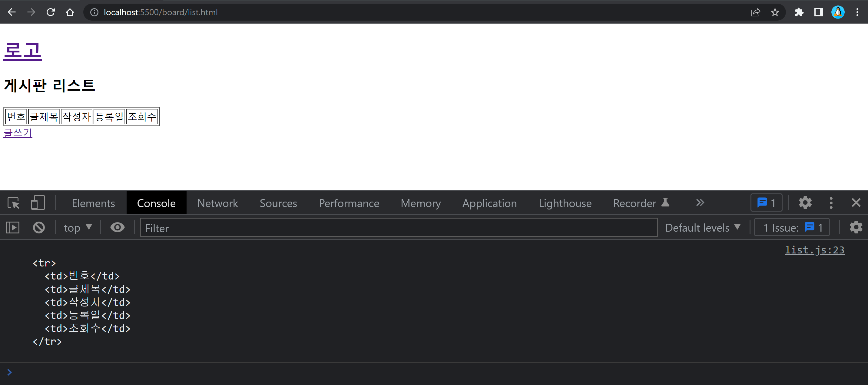Go back using browser back arrow
Image resolution: width=868 pixels, height=385 pixels.
pyautogui.click(x=12, y=12)
